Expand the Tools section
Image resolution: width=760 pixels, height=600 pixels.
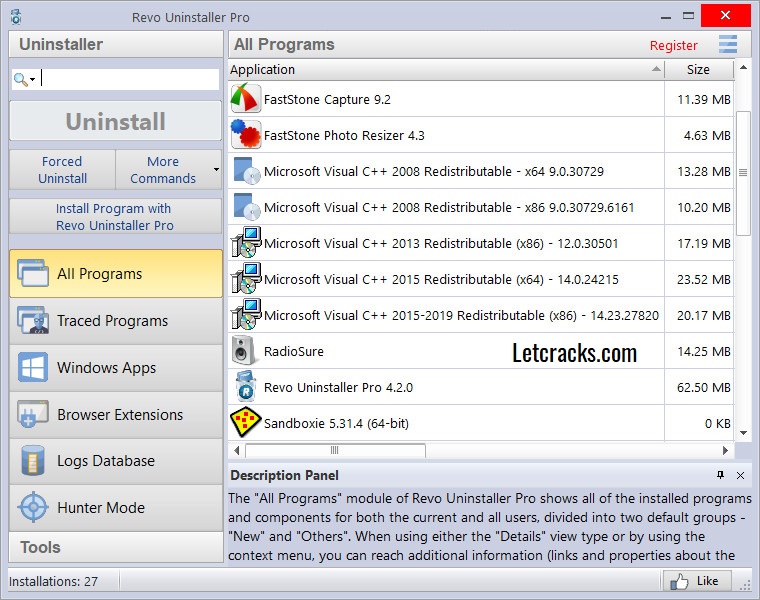(x=116, y=547)
